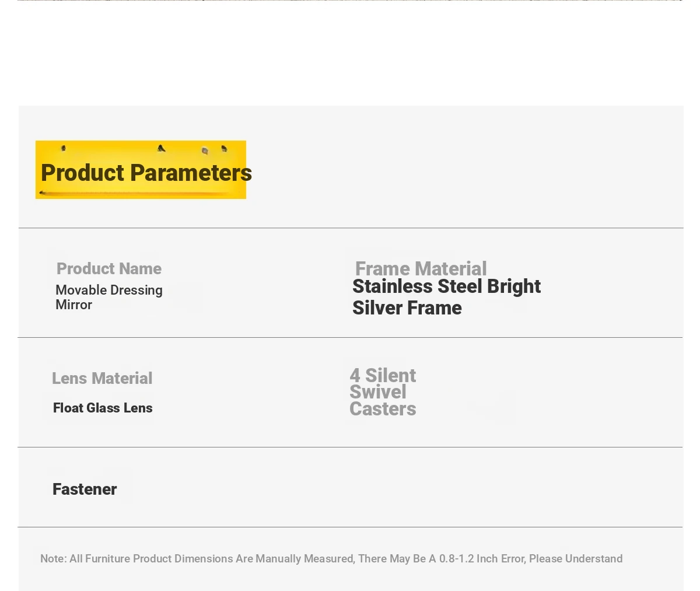Click the Movable Dressing Mirror text
Screen dimensions: 700x591
coord(109,297)
